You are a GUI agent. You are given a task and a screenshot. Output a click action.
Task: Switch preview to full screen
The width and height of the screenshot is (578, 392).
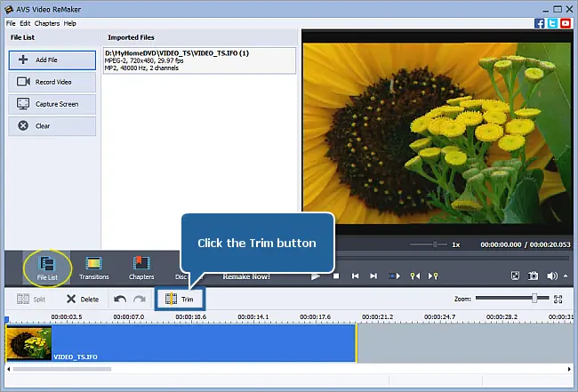[515, 276]
